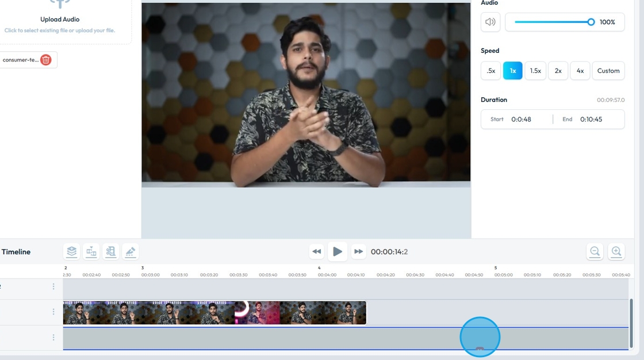Click timeline ruler at 00:04:30

[x=415, y=275]
